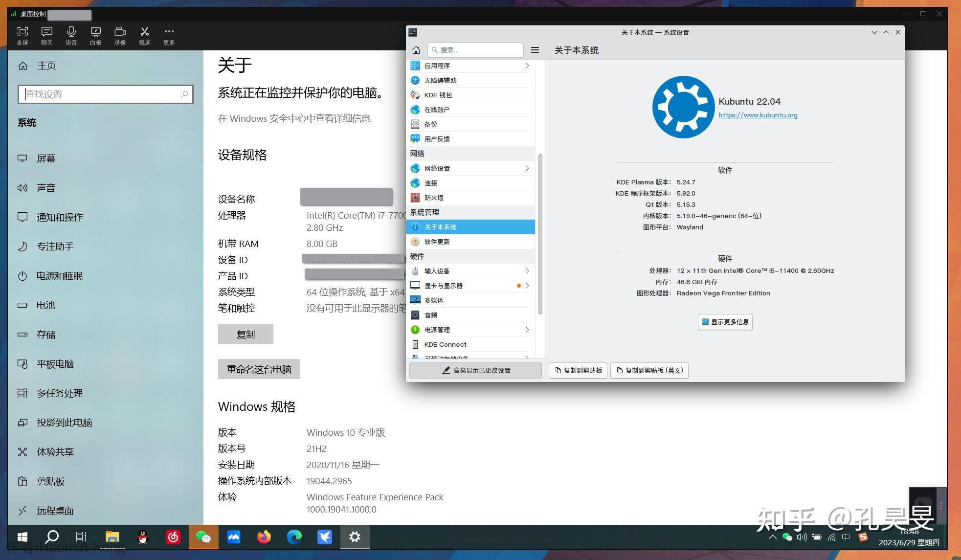Open File Explorer from the taskbar
The height and width of the screenshot is (560, 961).
(112, 537)
